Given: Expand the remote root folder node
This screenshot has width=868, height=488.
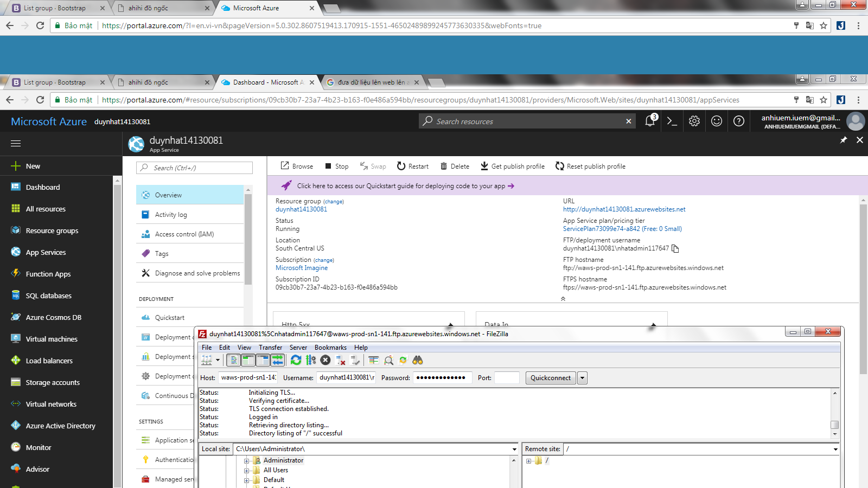Looking at the screenshot, I should (x=528, y=461).
